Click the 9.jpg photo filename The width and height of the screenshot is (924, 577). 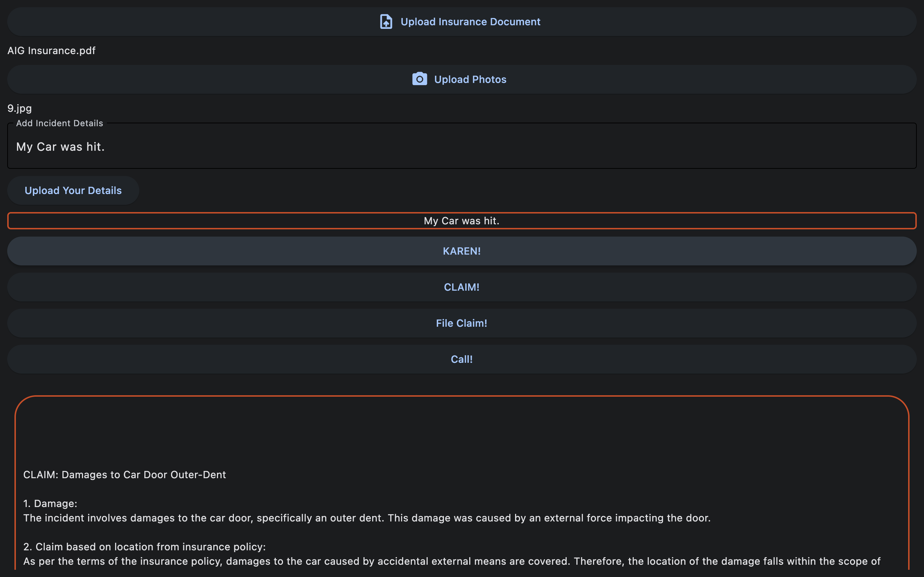[x=19, y=108]
